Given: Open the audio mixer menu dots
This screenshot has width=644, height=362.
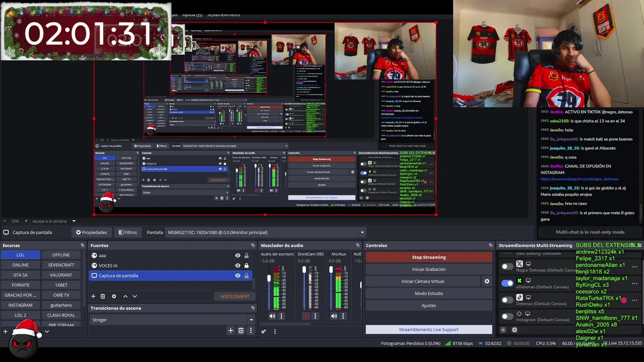Looking at the screenshot, I should tap(275, 331).
